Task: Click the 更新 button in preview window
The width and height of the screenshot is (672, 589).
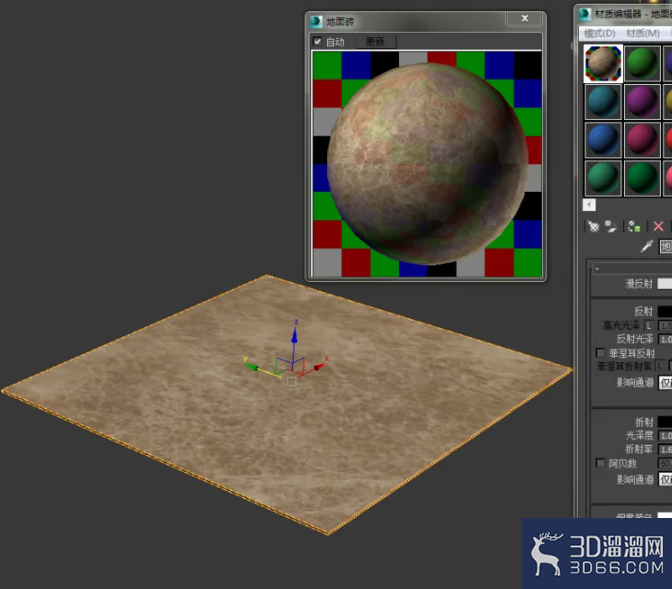Action: [x=375, y=42]
